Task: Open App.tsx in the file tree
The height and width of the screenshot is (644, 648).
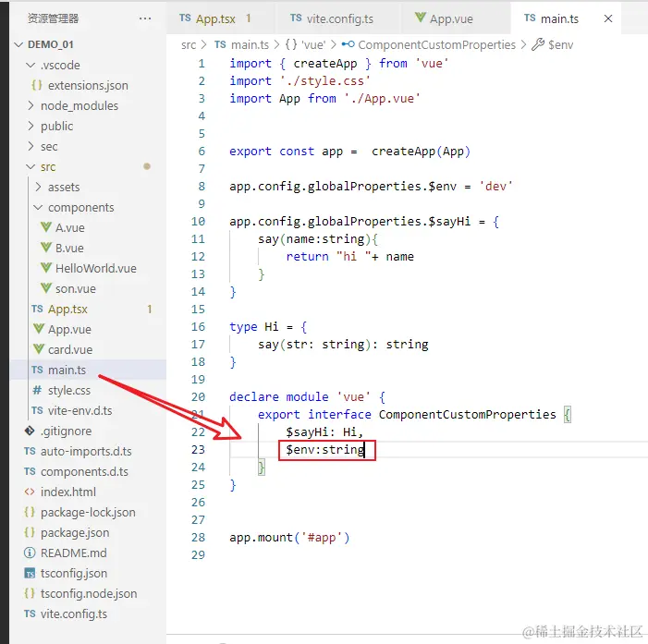Action: pos(67,309)
